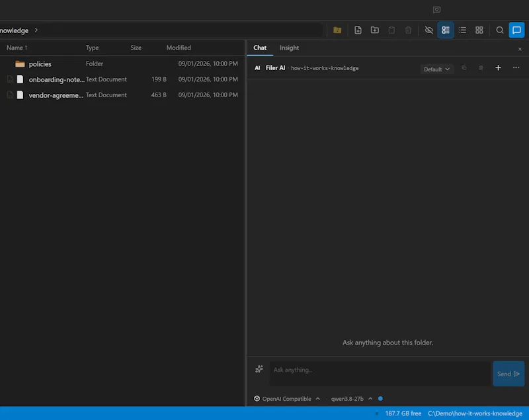Select the onboarding-note... text document

(122, 79)
